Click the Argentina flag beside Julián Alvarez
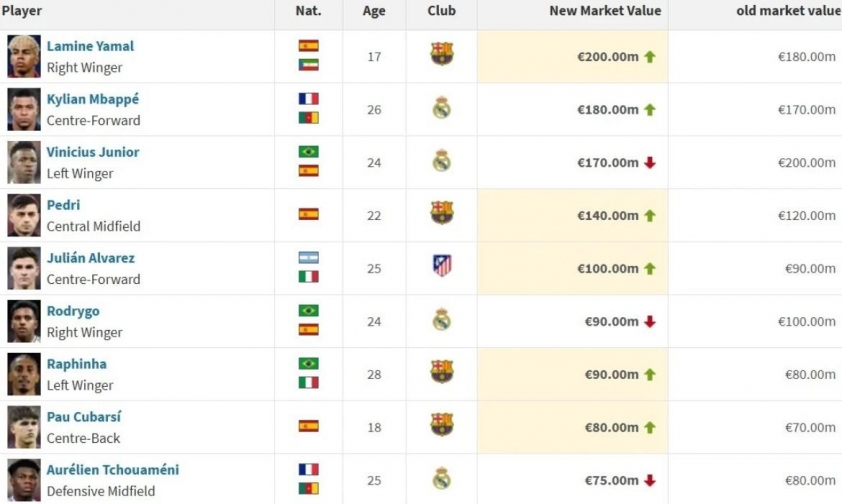Image resolution: width=842 pixels, height=504 pixels. [x=309, y=258]
